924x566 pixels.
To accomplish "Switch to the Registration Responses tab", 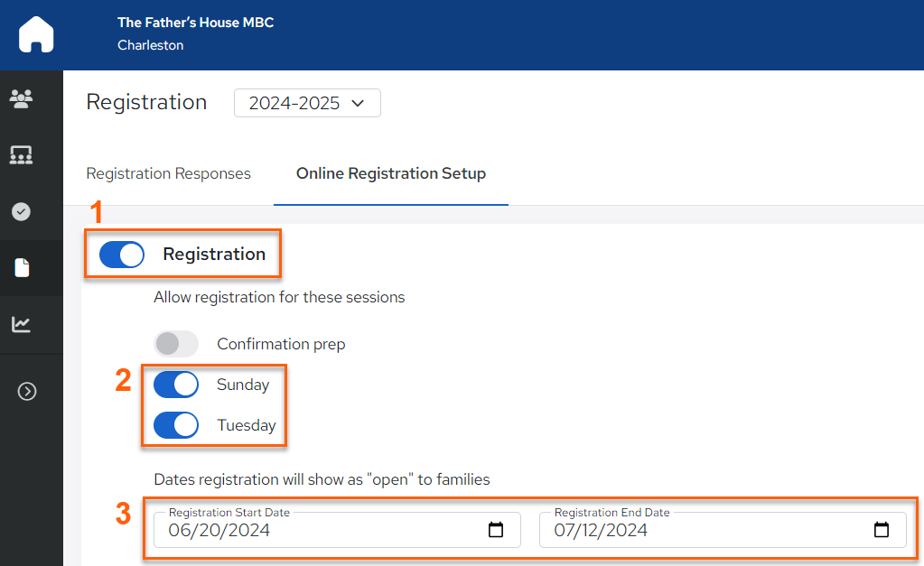I will [169, 173].
